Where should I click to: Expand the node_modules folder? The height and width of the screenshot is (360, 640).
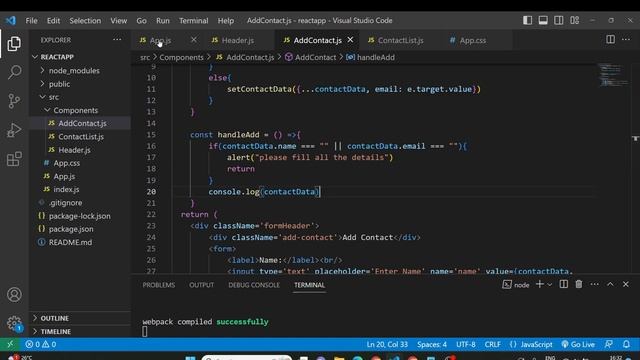tap(80, 71)
